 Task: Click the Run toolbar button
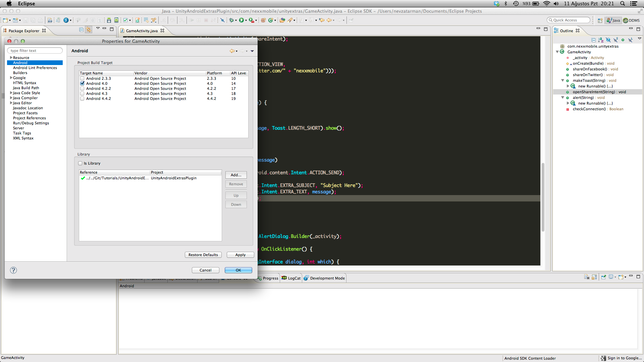[241, 20]
